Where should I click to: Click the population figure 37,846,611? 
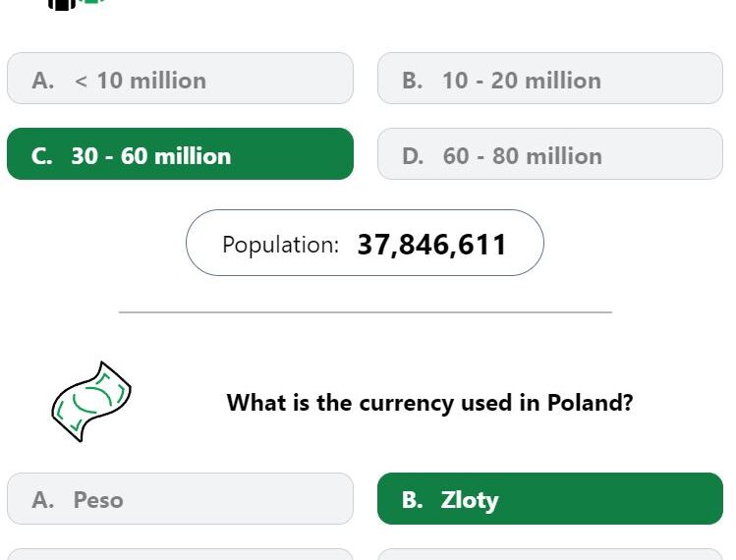(x=431, y=245)
